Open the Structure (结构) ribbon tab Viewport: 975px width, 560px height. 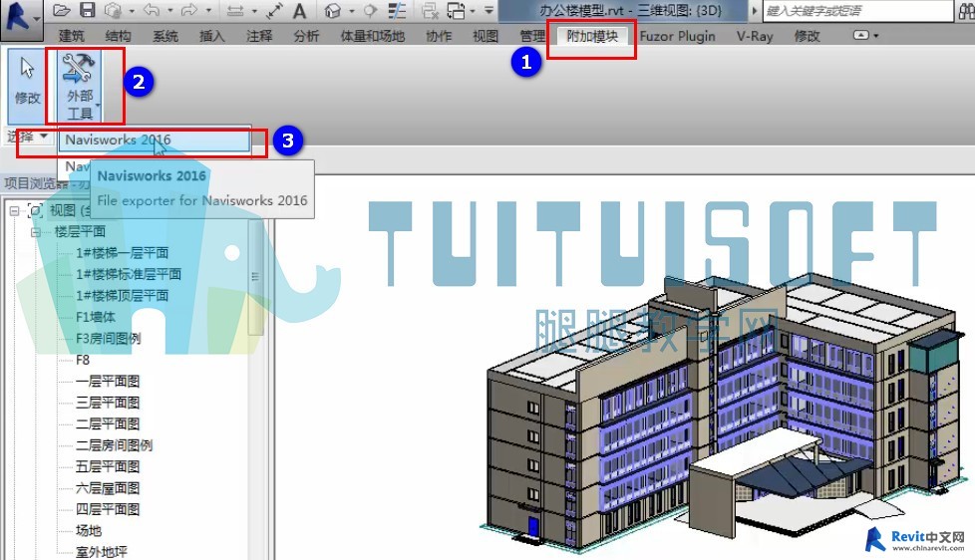click(x=118, y=36)
